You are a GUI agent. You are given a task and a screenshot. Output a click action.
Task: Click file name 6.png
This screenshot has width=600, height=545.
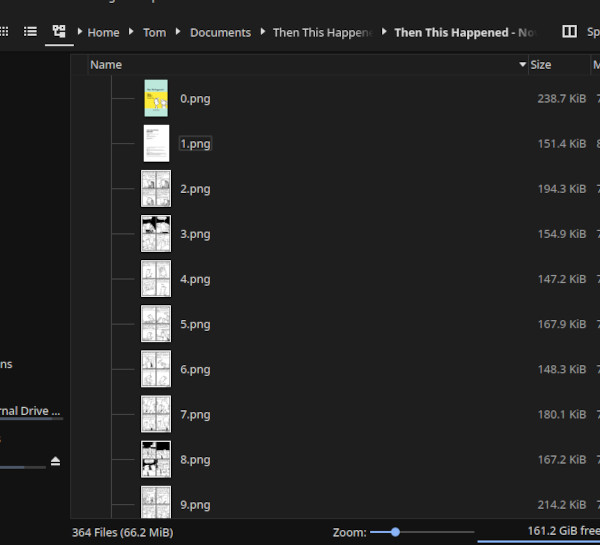(195, 370)
